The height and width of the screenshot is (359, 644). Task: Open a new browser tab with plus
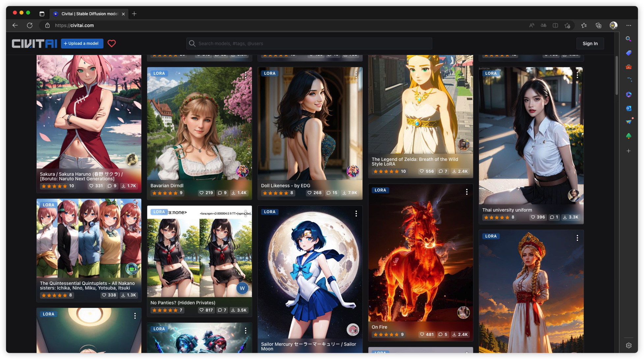point(134,14)
